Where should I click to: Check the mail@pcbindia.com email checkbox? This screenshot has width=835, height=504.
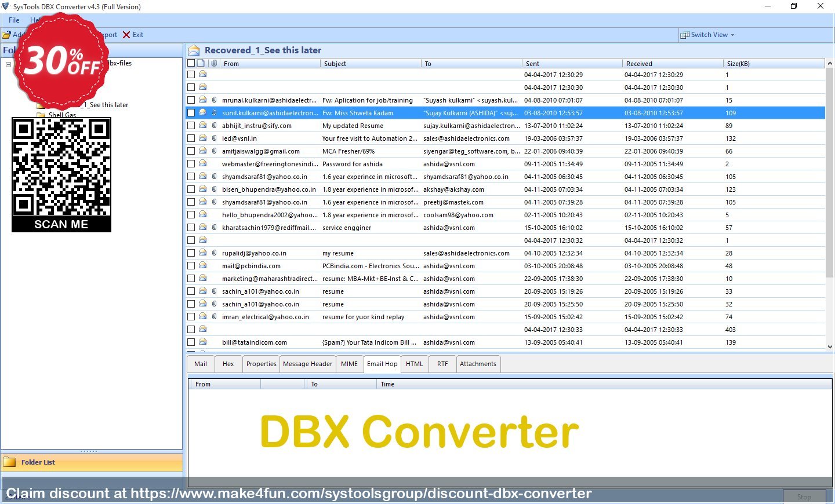click(191, 266)
